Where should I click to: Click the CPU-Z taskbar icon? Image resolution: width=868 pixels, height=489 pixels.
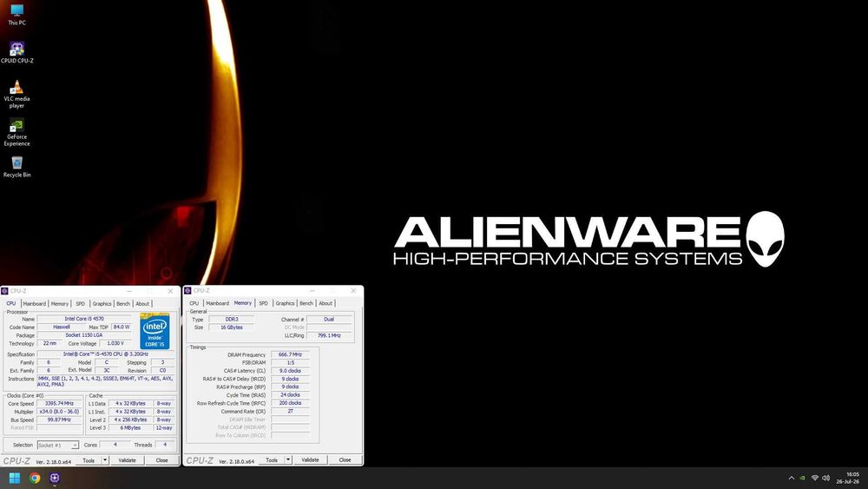(55, 478)
